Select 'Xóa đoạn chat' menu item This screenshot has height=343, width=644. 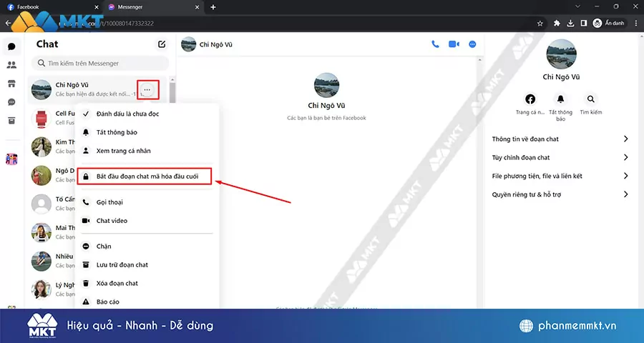(146, 283)
